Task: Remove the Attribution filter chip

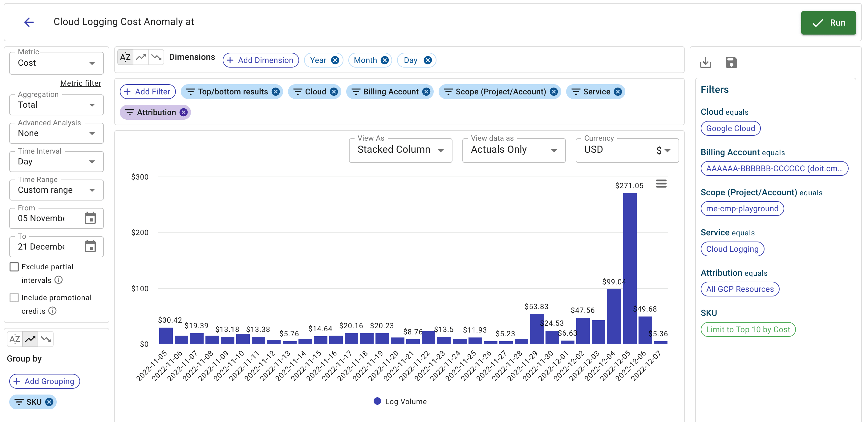Action: tap(183, 112)
